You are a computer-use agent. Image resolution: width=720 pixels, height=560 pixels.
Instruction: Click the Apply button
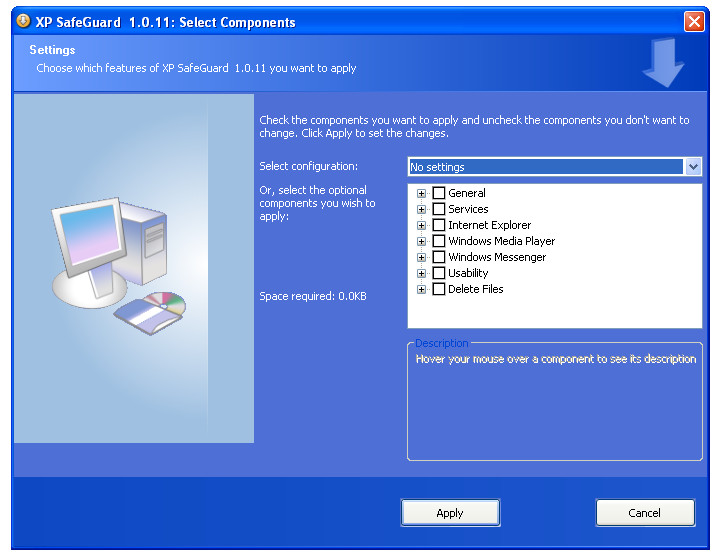click(x=450, y=513)
